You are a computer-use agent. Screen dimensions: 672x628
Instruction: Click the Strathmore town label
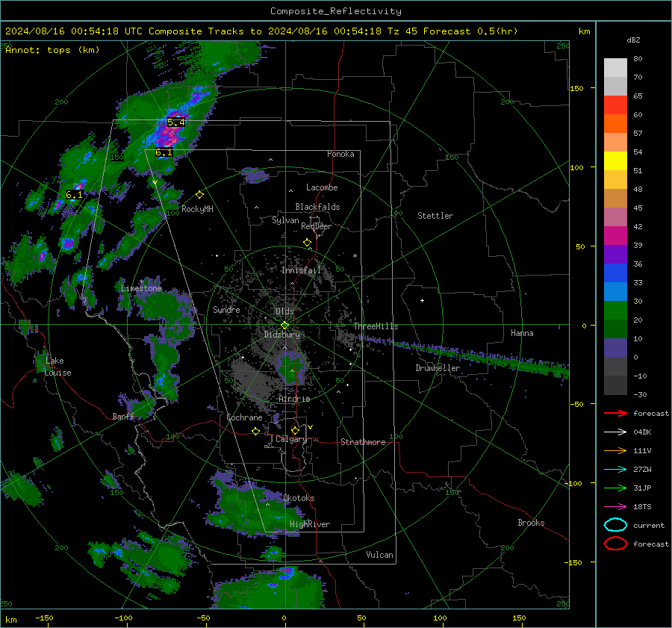[364, 442]
